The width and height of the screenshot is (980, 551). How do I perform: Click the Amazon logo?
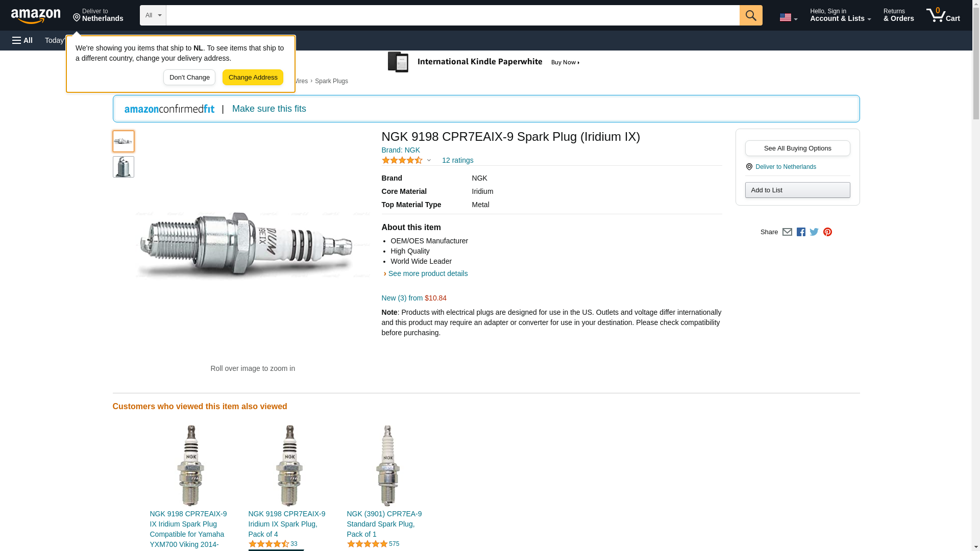[x=36, y=16]
